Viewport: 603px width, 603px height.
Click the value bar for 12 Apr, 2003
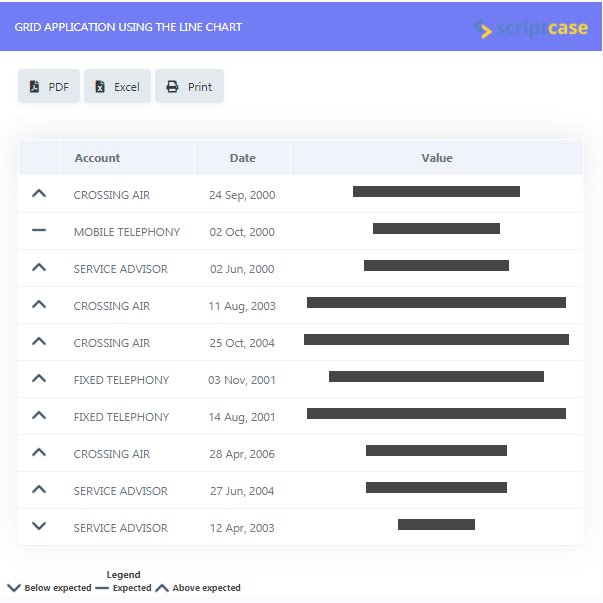pyautogui.click(x=436, y=525)
